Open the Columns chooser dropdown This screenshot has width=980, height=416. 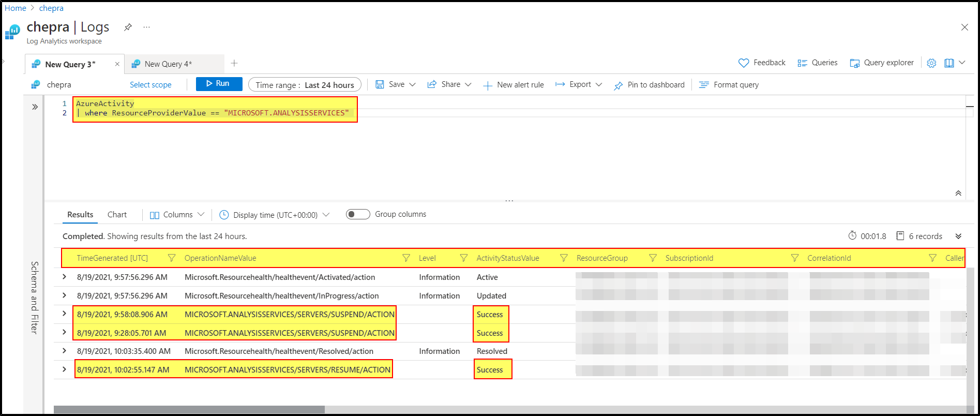pyautogui.click(x=177, y=215)
